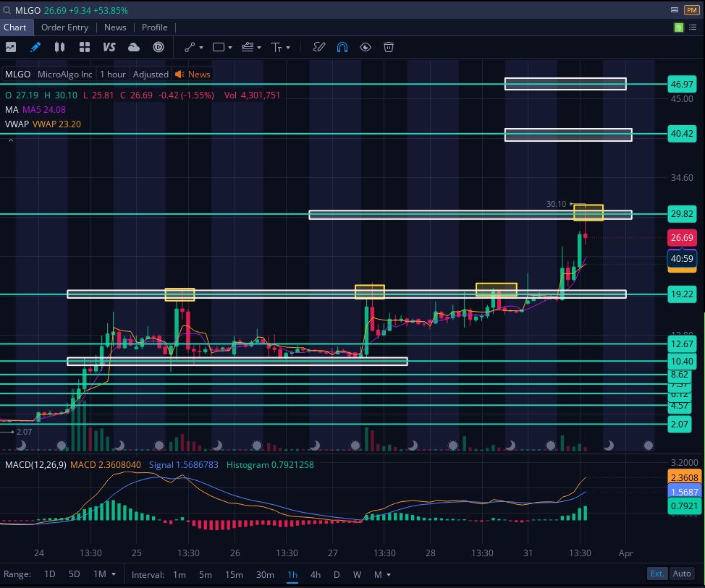Image resolution: width=705 pixels, height=588 pixels.
Task: Click the red 26.69 current price tag
Action: tap(682, 238)
